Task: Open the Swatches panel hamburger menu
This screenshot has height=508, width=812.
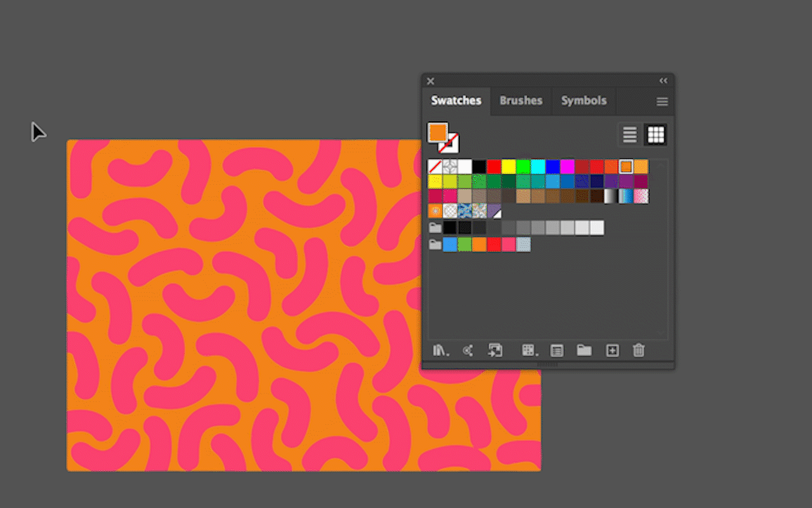Action: click(662, 102)
